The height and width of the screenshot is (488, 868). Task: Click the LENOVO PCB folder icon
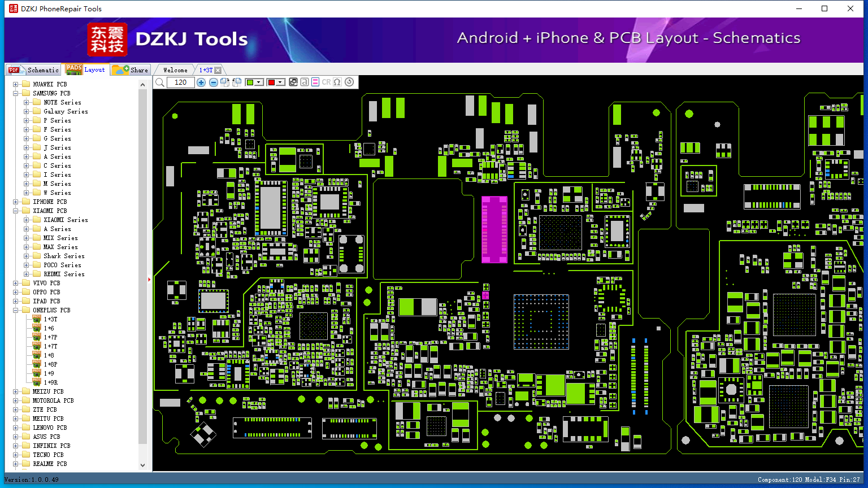25,428
